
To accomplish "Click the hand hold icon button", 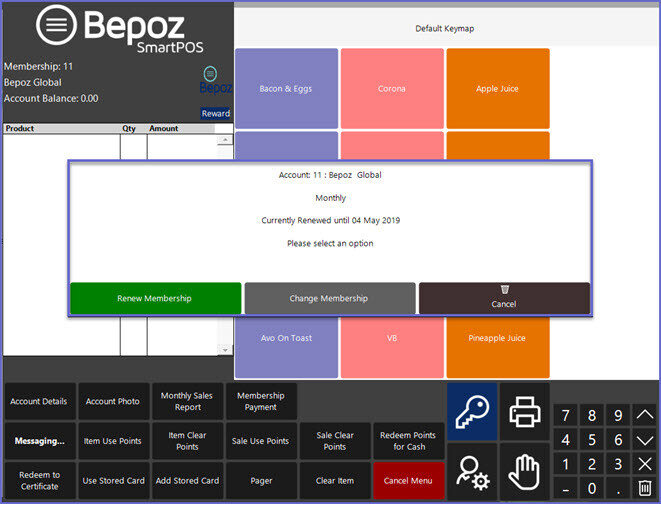I will click(x=525, y=472).
